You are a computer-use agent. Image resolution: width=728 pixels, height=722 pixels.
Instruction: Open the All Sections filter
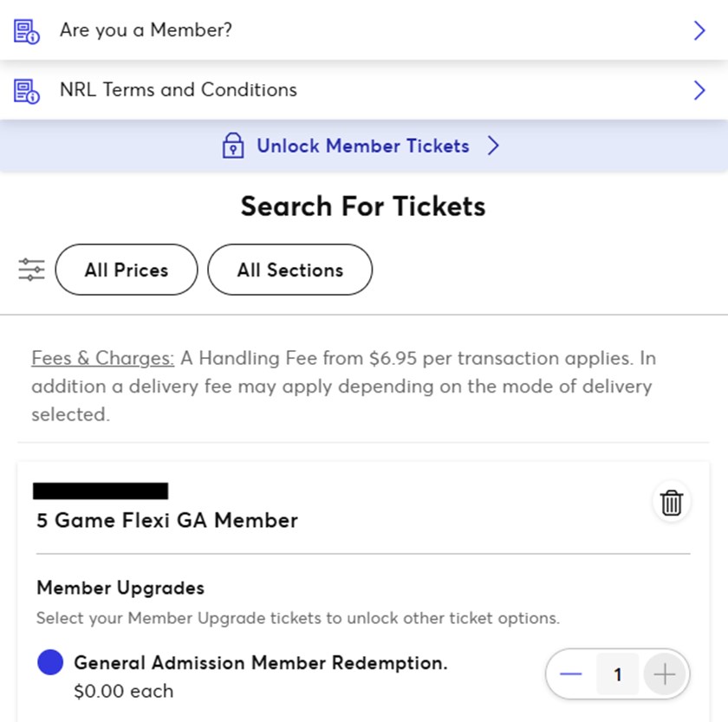pyautogui.click(x=290, y=270)
